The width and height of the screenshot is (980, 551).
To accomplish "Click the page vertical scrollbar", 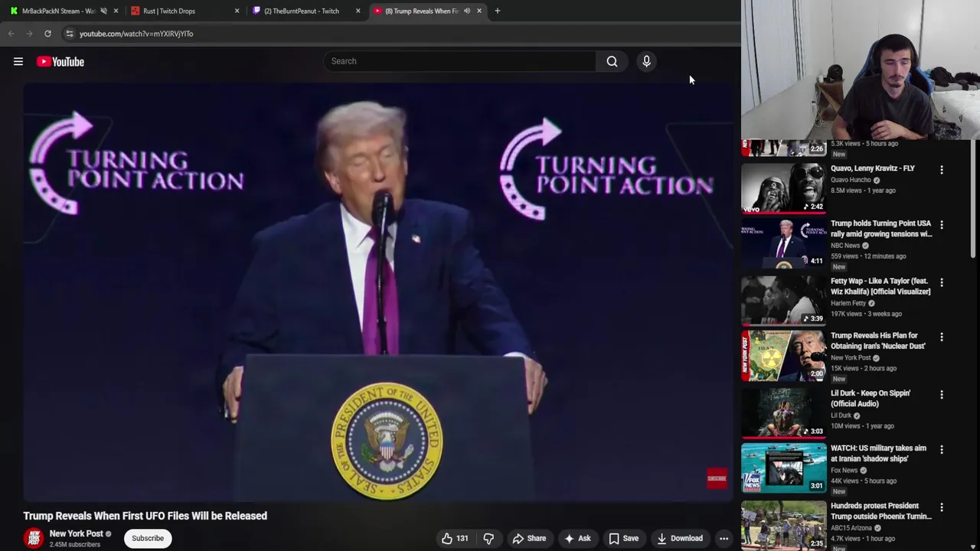I will [974, 199].
